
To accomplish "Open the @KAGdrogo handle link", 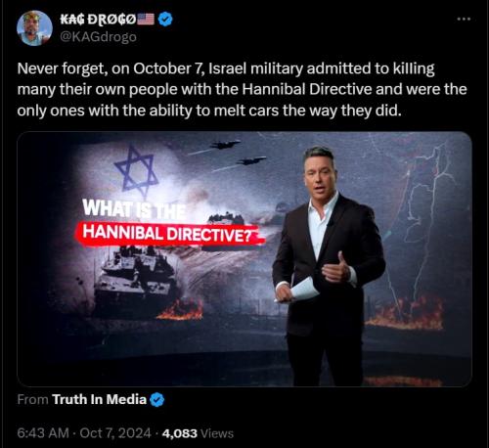I will coord(98,37).
